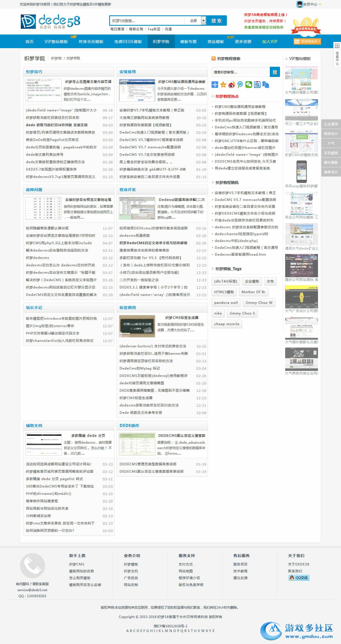Click the blue 搜 tutorial search button
The width and height of the screenshot is (341, 644).
pos(275,72)
